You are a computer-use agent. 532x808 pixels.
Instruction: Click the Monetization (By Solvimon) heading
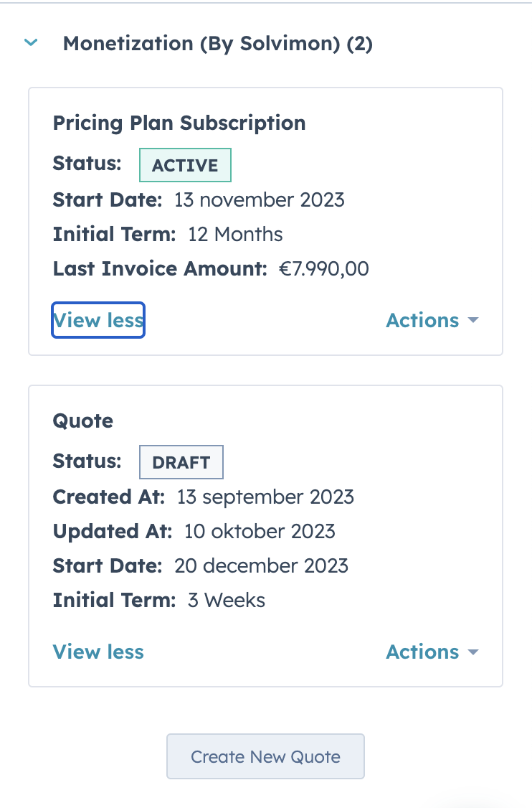pos(217,44)
